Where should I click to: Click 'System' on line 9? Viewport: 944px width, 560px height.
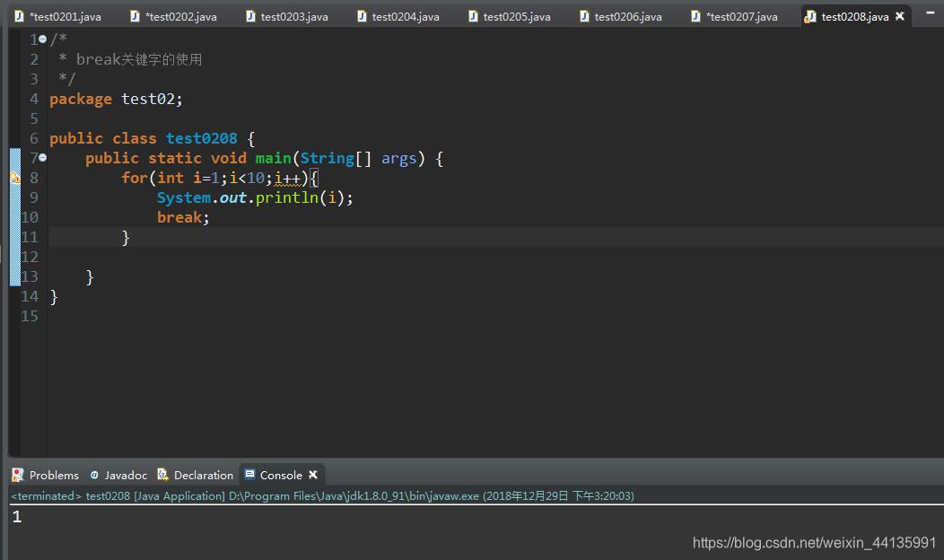184,197
